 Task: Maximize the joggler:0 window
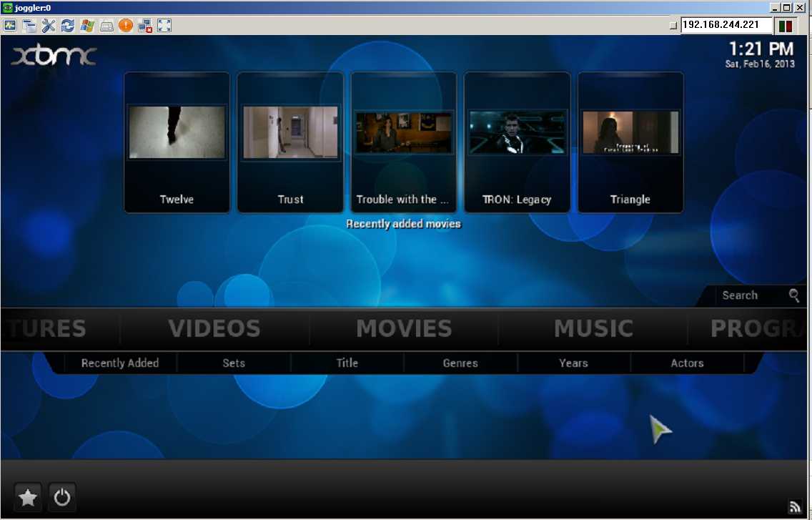click(x=786, y=7)
